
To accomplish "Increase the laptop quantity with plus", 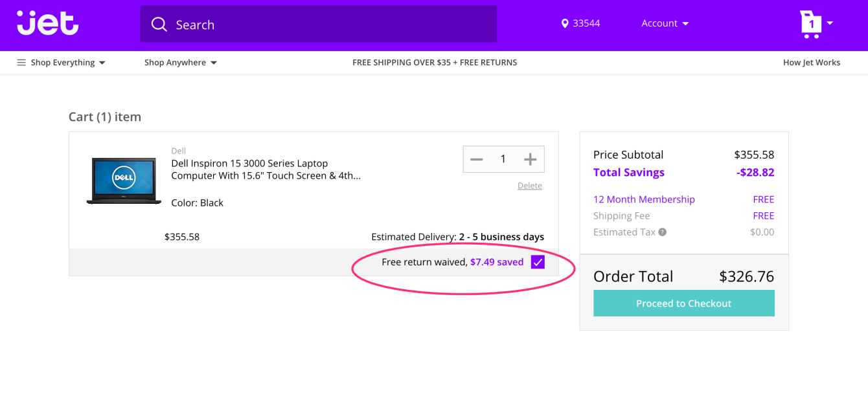I will point(530,159).
